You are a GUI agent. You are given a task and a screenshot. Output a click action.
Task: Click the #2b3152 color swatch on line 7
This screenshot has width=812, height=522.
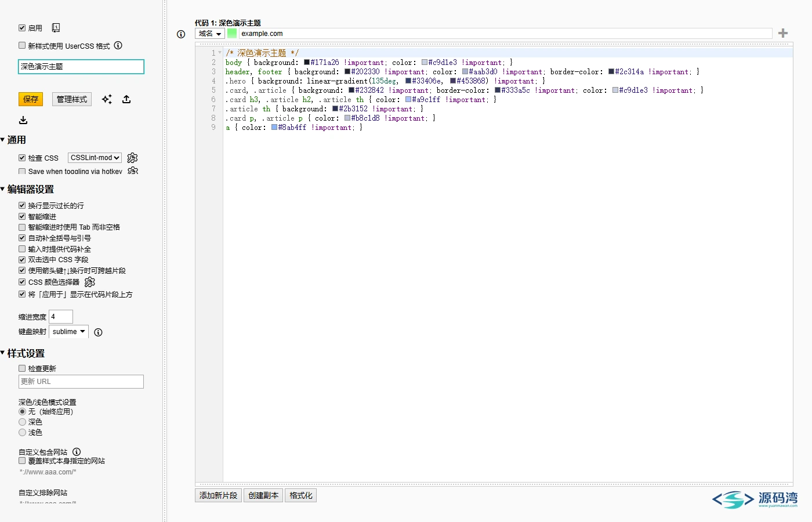pos(335,108)
